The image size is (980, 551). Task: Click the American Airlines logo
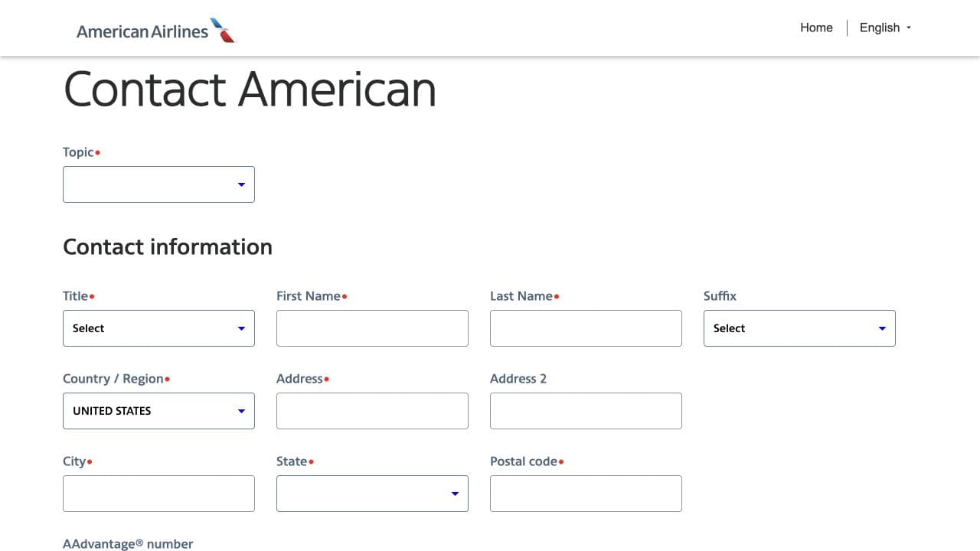(155, 31)
